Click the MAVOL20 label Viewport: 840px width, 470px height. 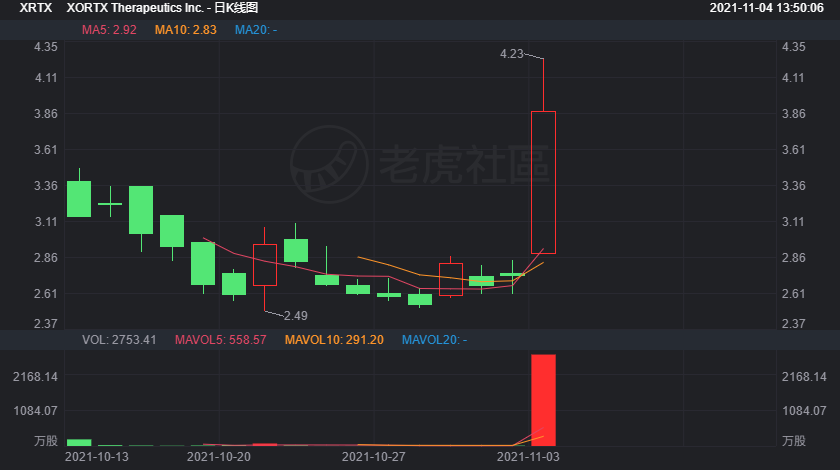(x=434, y=340)
